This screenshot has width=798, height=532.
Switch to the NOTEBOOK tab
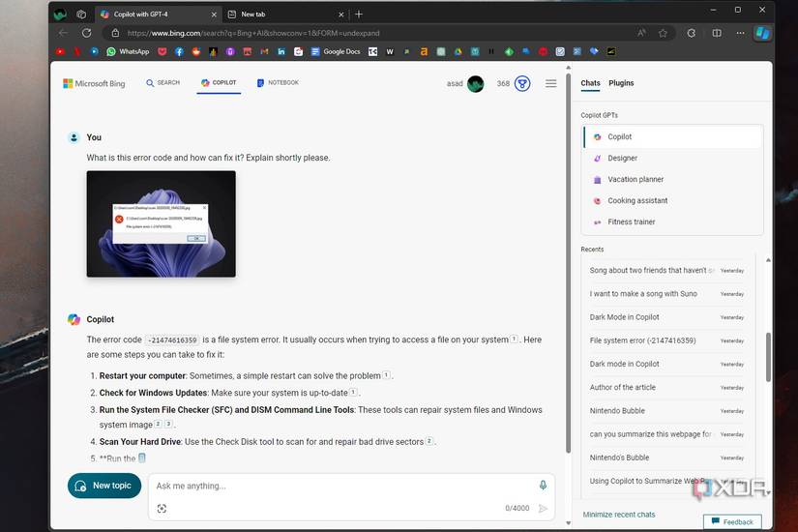click(278, 82)
